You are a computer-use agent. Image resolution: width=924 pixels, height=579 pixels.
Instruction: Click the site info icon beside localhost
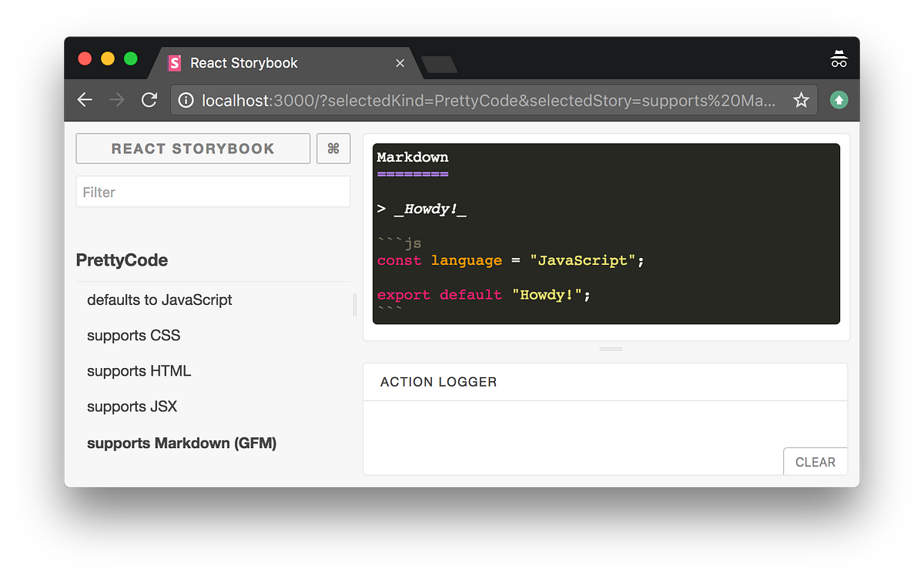click(186, 100)
